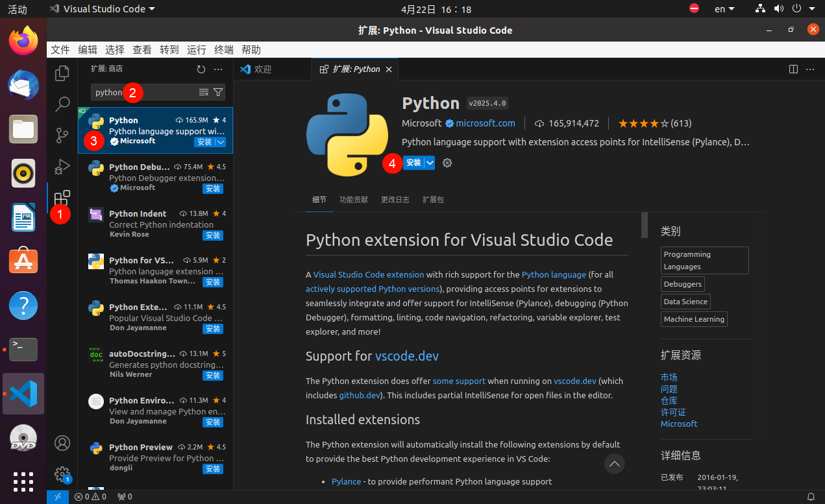
Task: Open the 文件 menu
Action: tap(60, 50)
